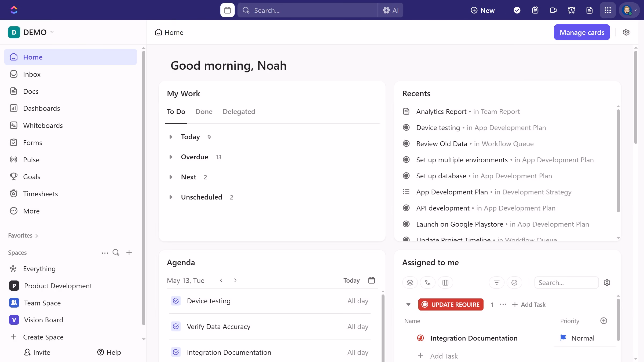Click the sidebar vertical scrollbar
Screen dimensions: 644x362
144,188
